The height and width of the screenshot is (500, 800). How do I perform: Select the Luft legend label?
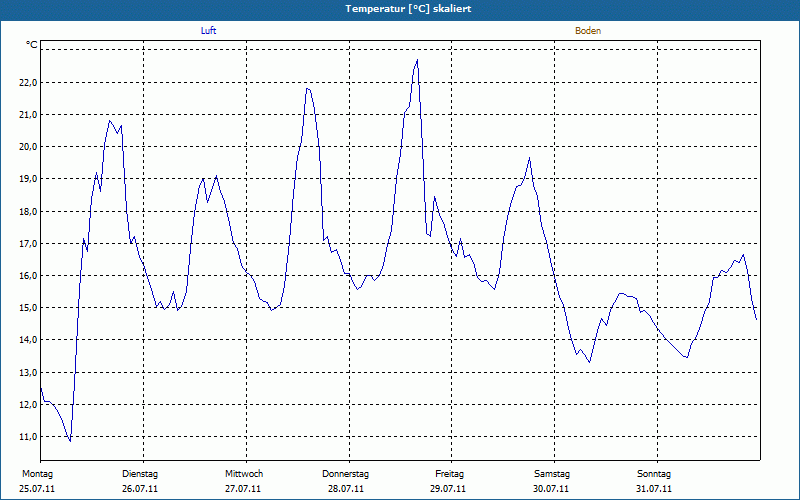tap(208, 31)
